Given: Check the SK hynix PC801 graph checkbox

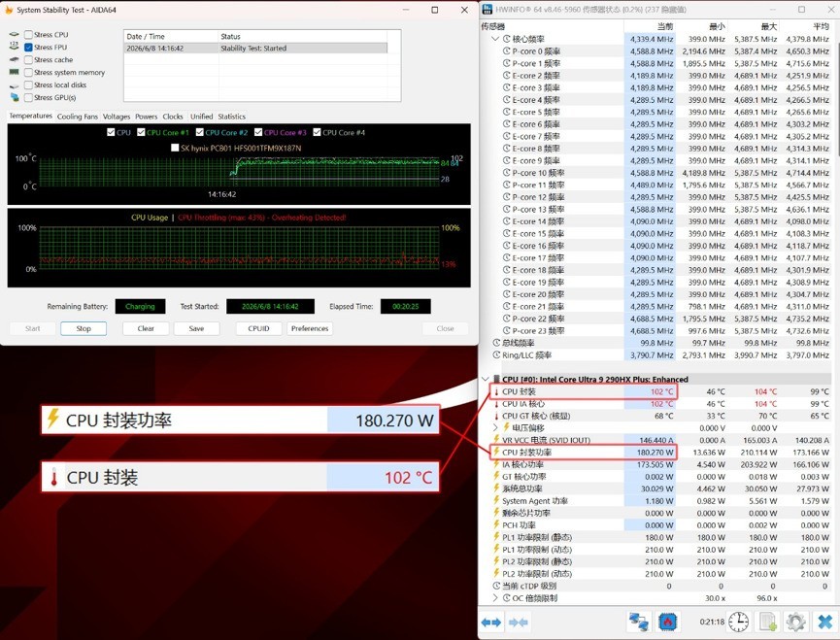Looking at the screenshot, I should [175, 148].
